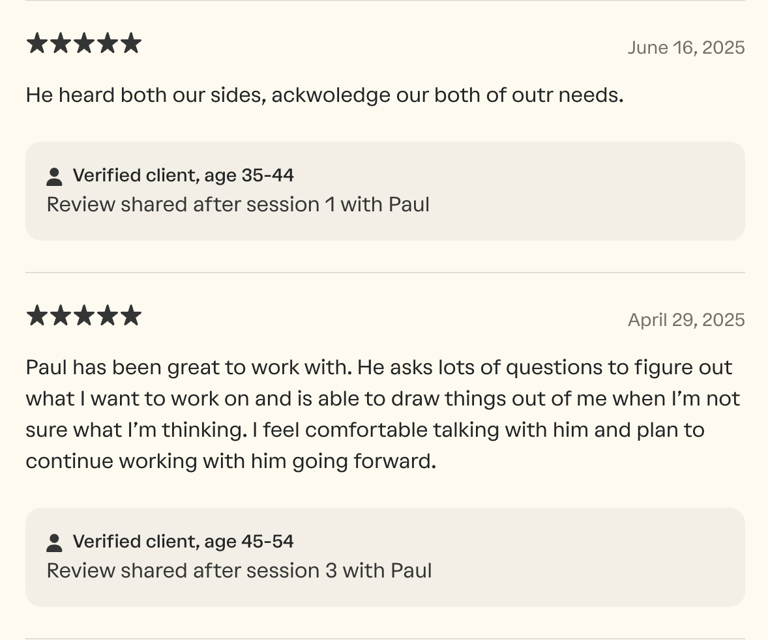This screenshot has width=768, height=640.
Task: Click the third star of the June 16 review
Action: (85, 43)
